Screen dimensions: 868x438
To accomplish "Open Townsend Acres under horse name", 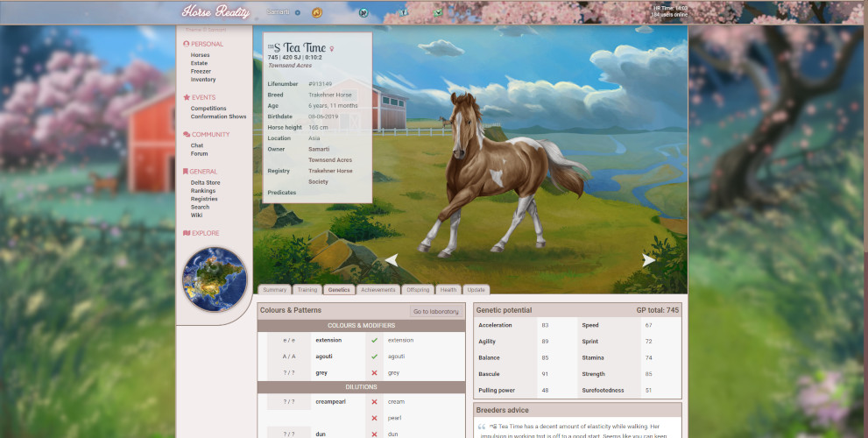I will coord(290,66).
